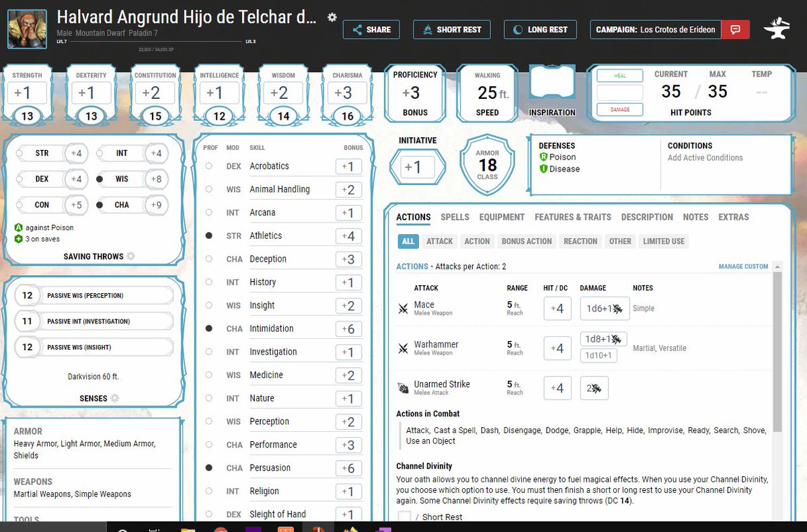Click the Poison resistance icon

[543, 157]
